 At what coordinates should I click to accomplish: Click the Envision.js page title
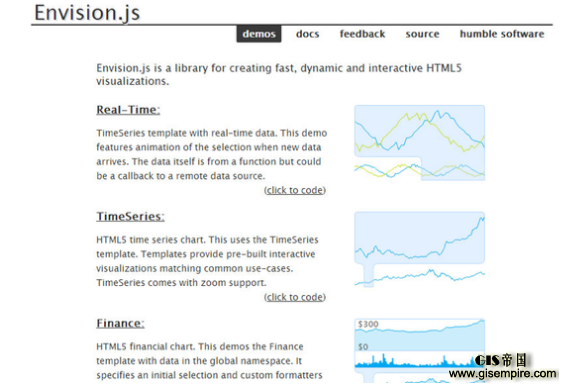87,13
